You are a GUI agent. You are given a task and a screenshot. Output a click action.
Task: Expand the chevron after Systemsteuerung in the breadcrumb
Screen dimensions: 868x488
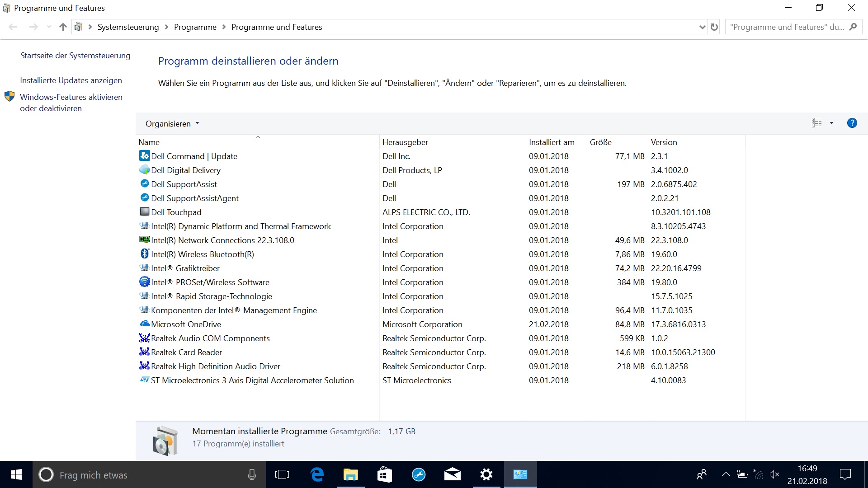(x=166, y=27)
